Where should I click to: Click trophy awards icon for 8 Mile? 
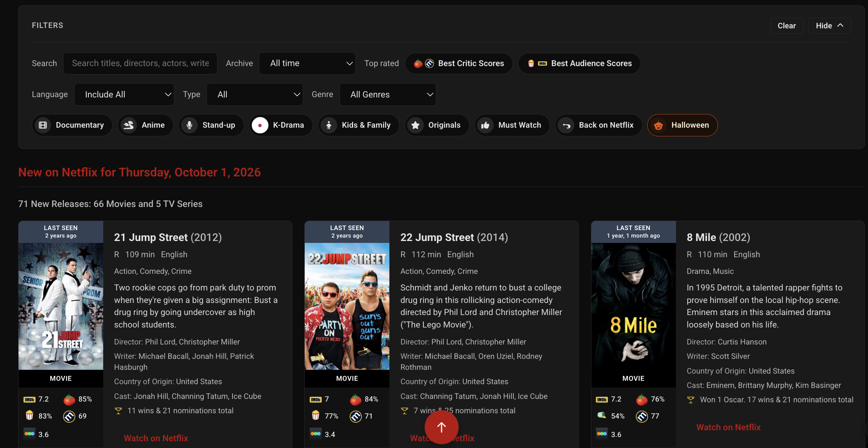pos(691,400)
